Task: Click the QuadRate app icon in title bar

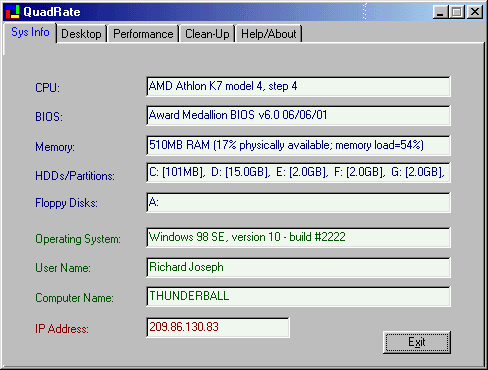Action: [13, 12]
